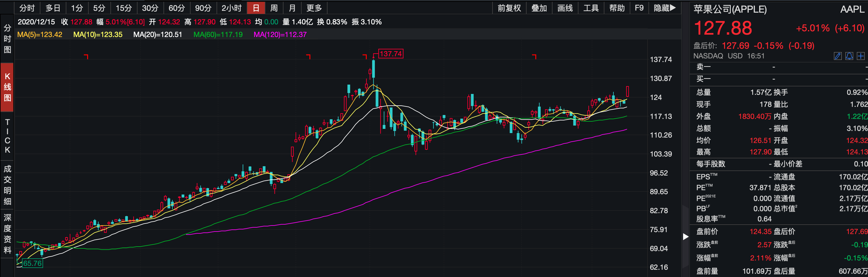Image resolution: width=868 pixels, height=277 pixels.
Task: Click the 幅 5.01%[6.10] change readout
Action: 120,22
